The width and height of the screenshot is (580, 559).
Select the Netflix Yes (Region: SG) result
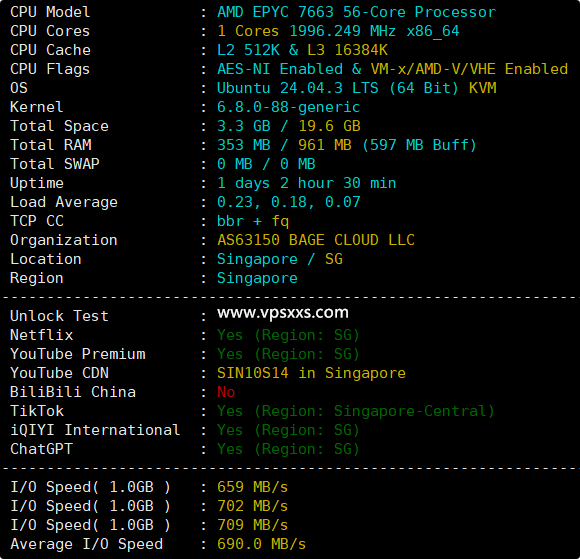[288, 335]
